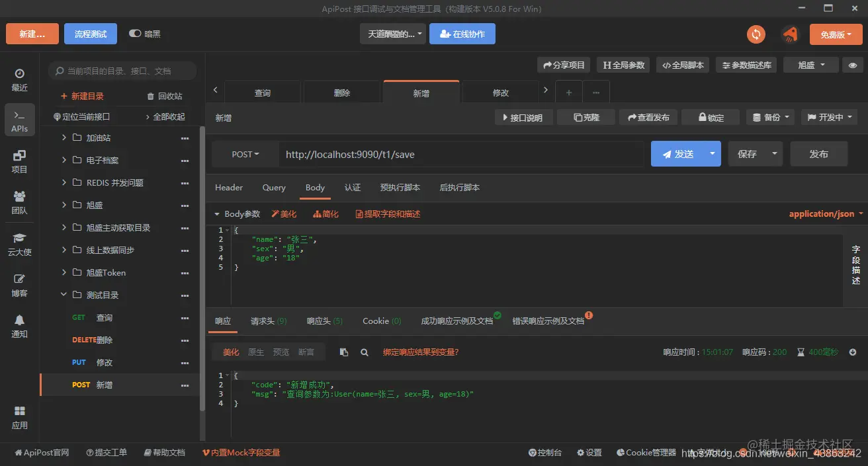Switch to the 查询 request tab
The image size is (868, 466).
[x=263, y=93]
